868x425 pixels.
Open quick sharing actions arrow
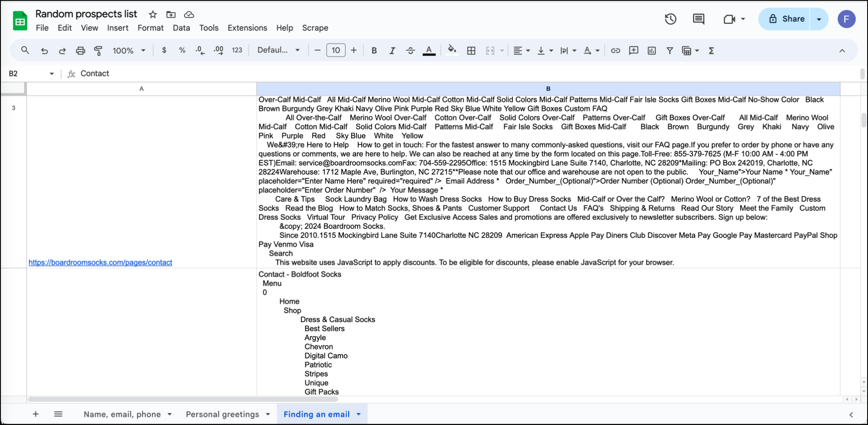819,19
